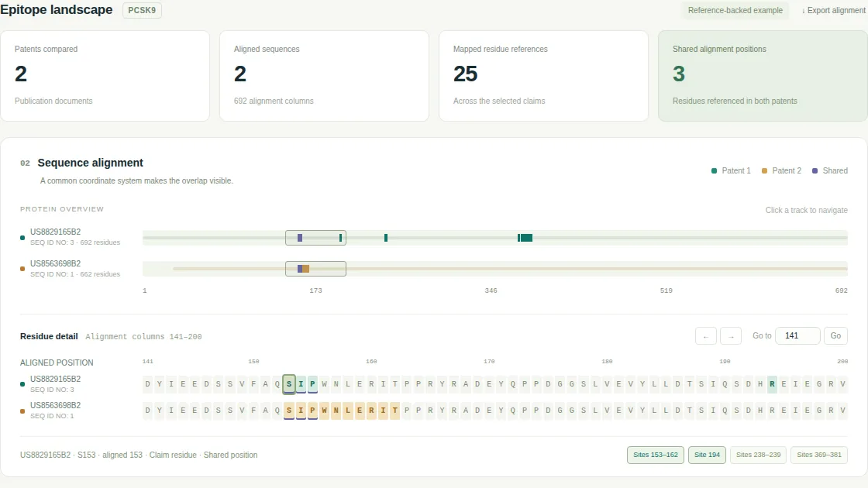Click the orange marker on the US8563698B2 overview track
Image resolution: width=868 pixels, height=488 pixels.
(x=305, y=269)
